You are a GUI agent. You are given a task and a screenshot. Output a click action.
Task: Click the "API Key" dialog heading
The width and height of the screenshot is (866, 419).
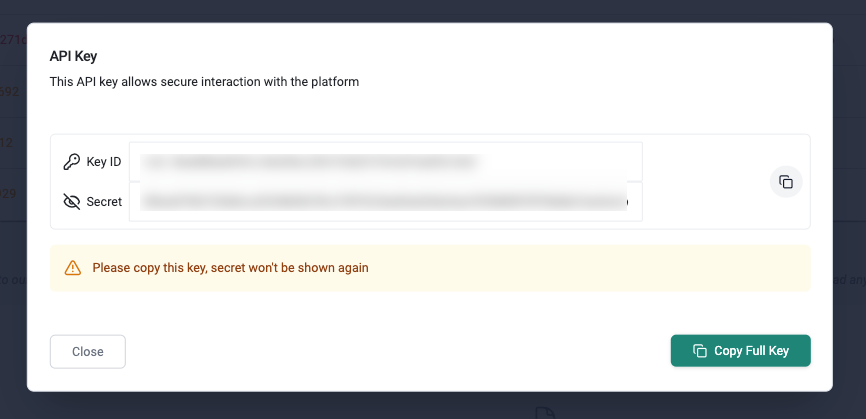73,56
